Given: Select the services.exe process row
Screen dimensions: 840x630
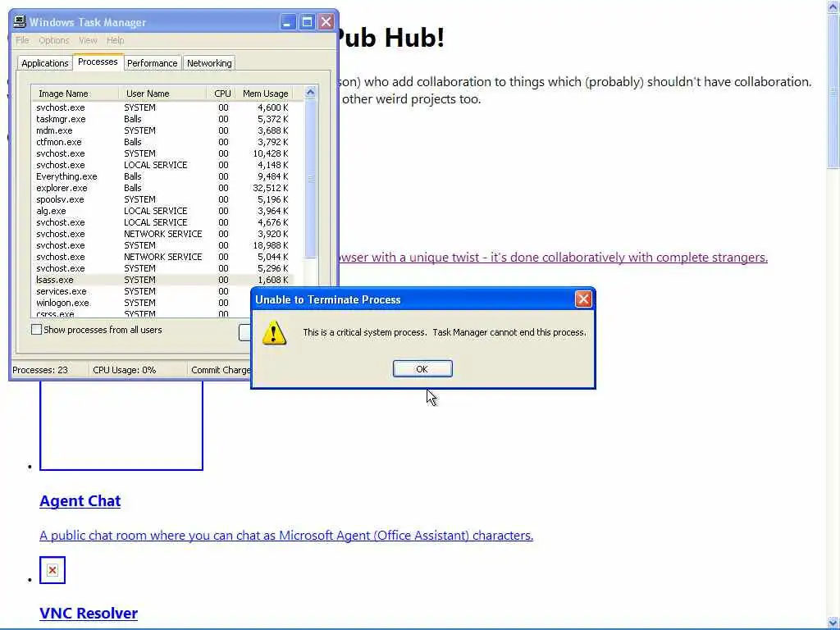Looking at the screenshot, I should point(141,291).
